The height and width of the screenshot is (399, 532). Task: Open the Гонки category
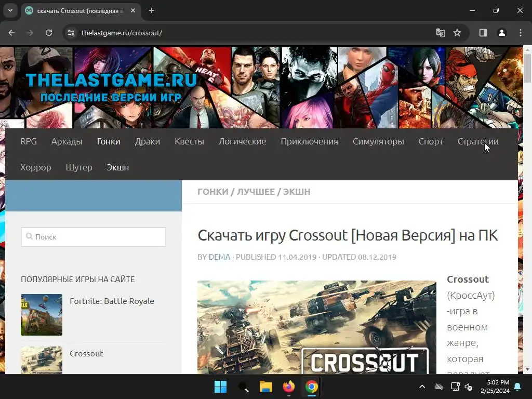(x=109, y=141)
